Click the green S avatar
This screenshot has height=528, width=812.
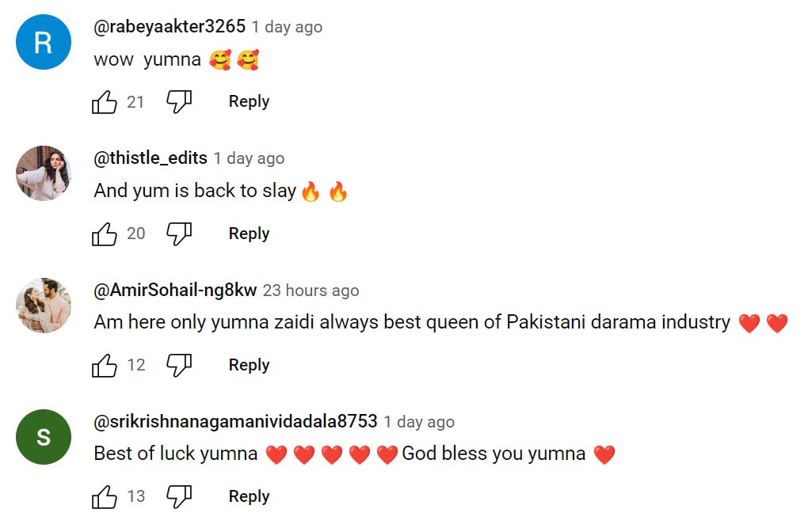(x=44, y=437)
